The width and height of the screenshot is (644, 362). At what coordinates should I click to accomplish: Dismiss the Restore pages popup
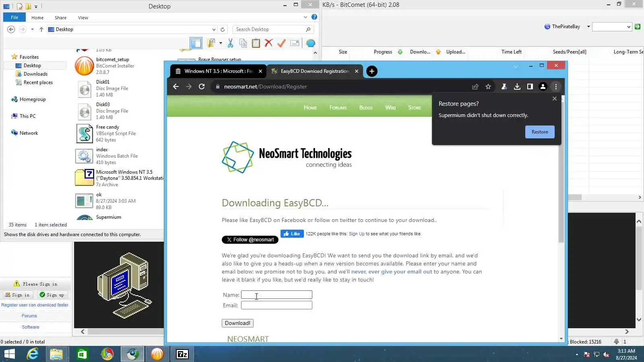pos(555,99)
